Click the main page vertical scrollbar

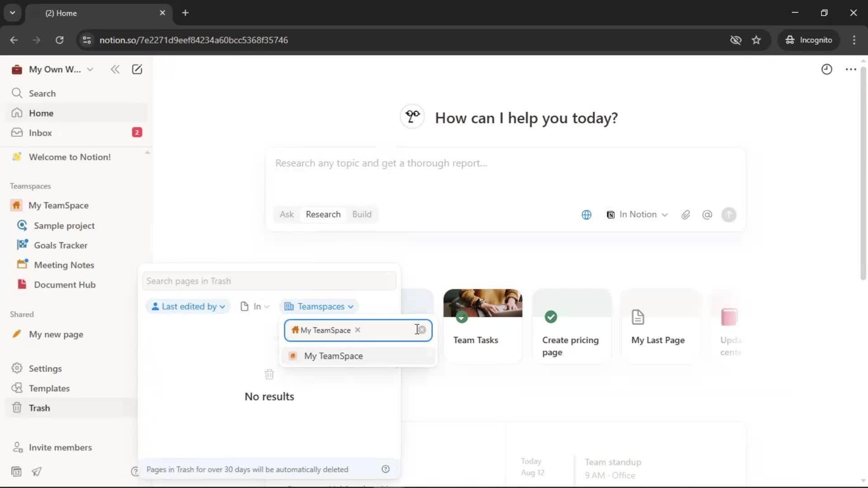(863, 174)
